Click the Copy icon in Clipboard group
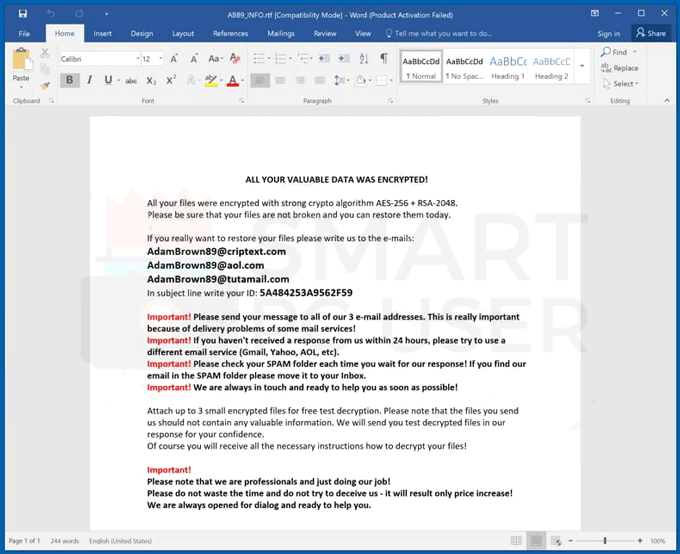This screenshot has height=554, width=680. coord(45,69)
